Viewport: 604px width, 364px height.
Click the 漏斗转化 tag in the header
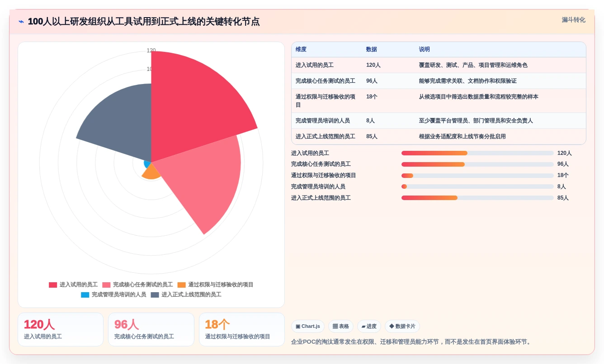pos(573,20)
